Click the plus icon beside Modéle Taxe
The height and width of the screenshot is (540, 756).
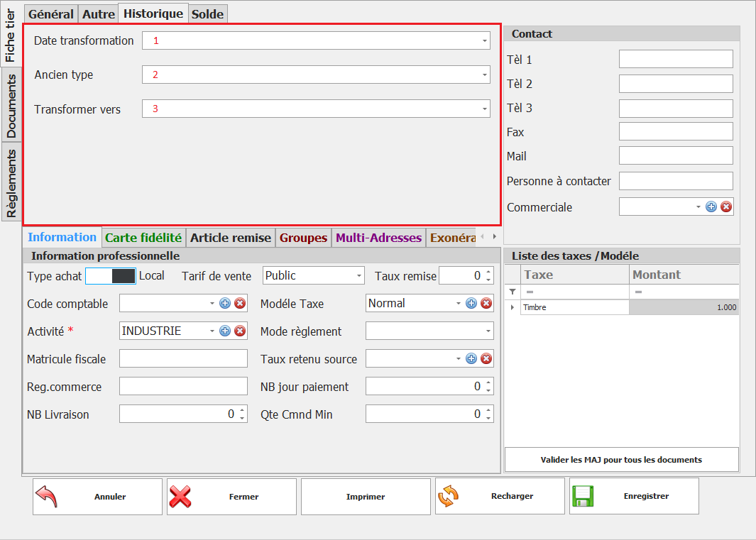tap(471, 304)
